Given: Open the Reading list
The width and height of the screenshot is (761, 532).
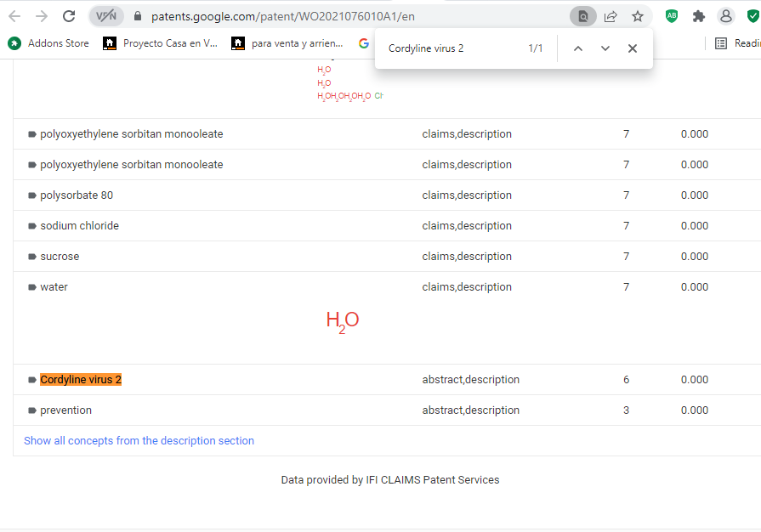Looking at the screenshot, I should coord(736,42).
